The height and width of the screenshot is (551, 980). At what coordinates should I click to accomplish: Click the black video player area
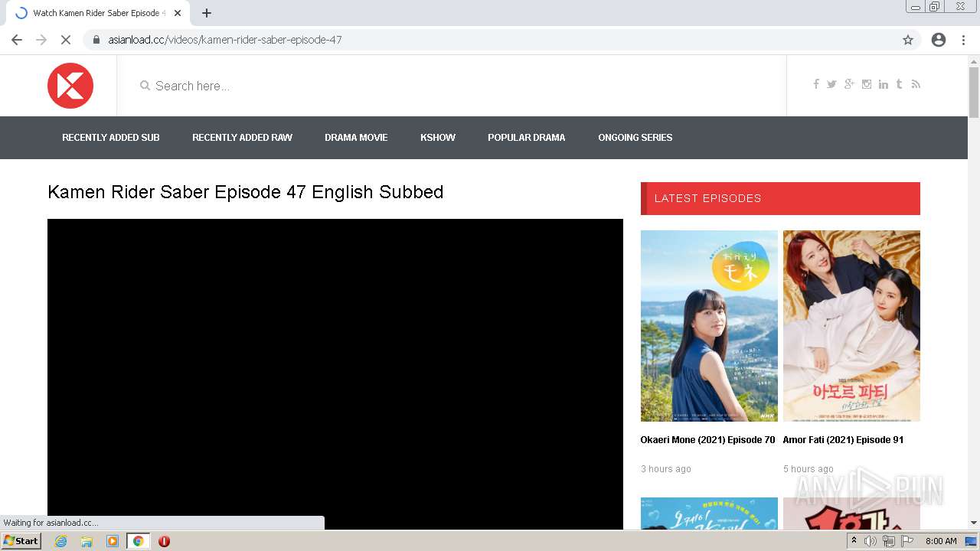[x=335, y=373]
